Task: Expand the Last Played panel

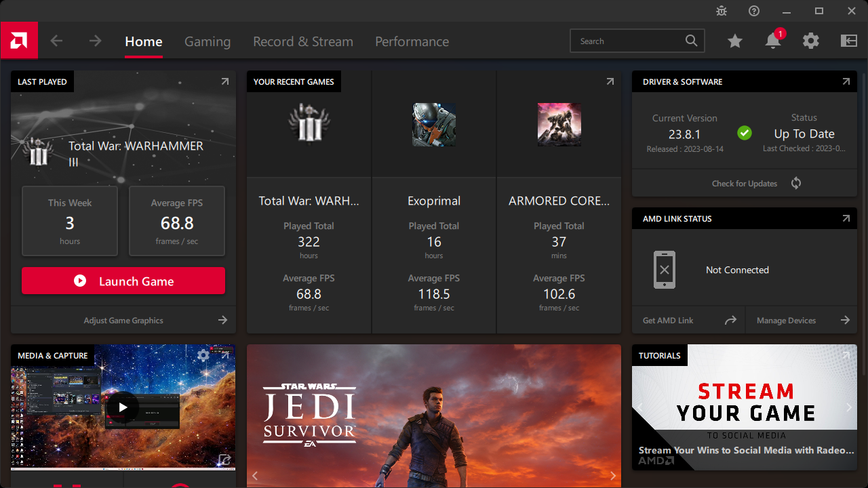Action: coord(225,81)
